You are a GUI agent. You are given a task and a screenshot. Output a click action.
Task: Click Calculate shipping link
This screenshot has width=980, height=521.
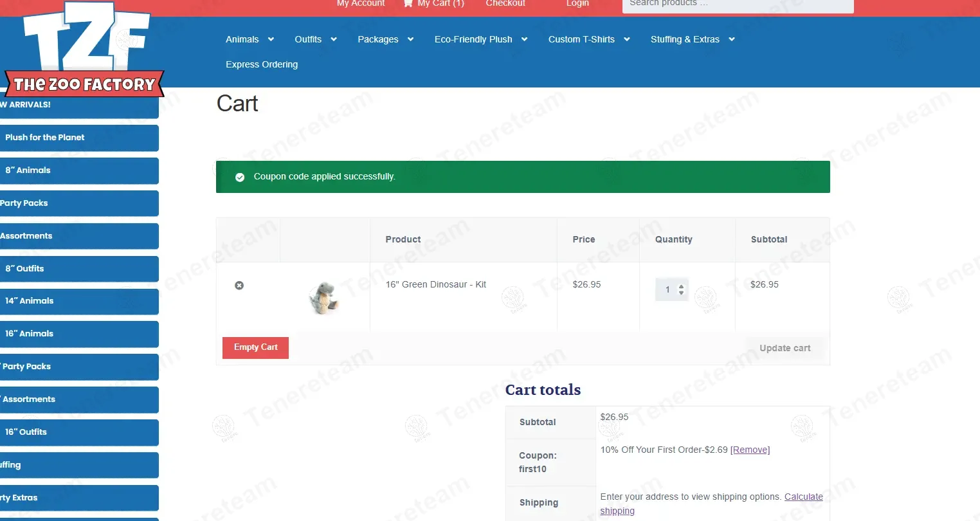coord(711,504)
